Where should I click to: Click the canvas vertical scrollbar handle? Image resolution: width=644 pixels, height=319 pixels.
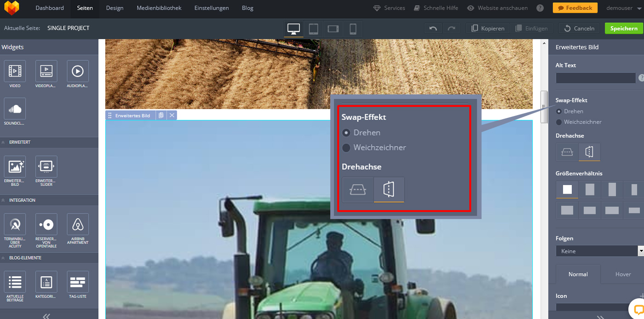tap(544, 107)
